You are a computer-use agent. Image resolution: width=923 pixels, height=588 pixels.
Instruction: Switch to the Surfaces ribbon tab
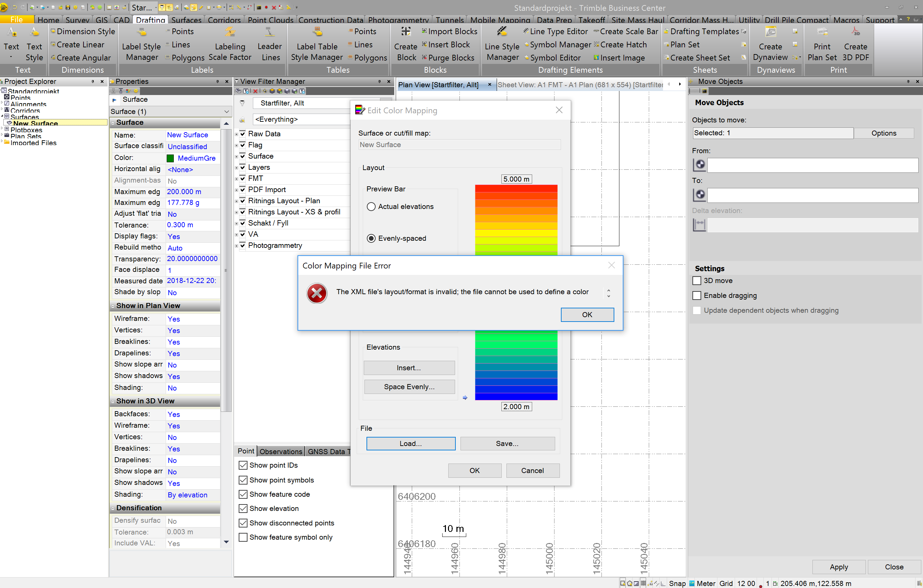186,20
